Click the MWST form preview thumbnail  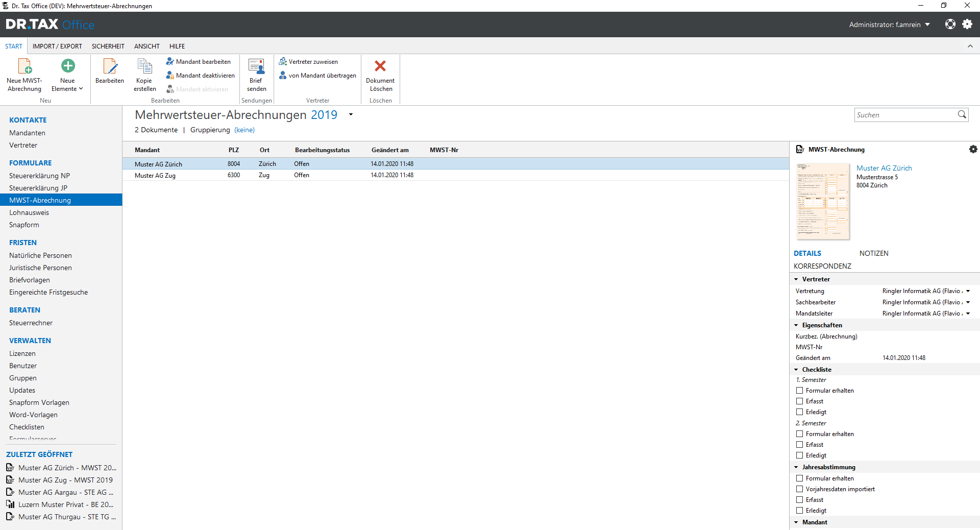(x=823, y=201)
